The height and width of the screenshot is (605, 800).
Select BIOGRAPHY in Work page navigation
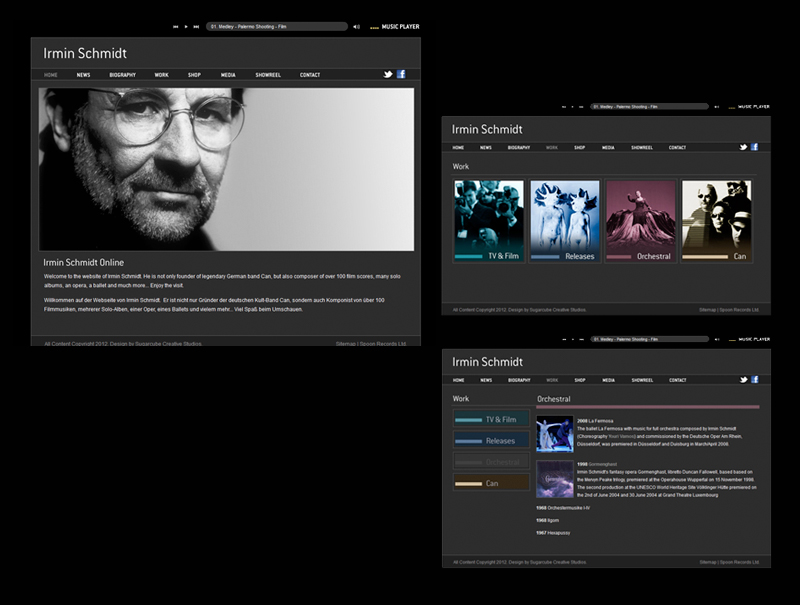tap(519, 148)
